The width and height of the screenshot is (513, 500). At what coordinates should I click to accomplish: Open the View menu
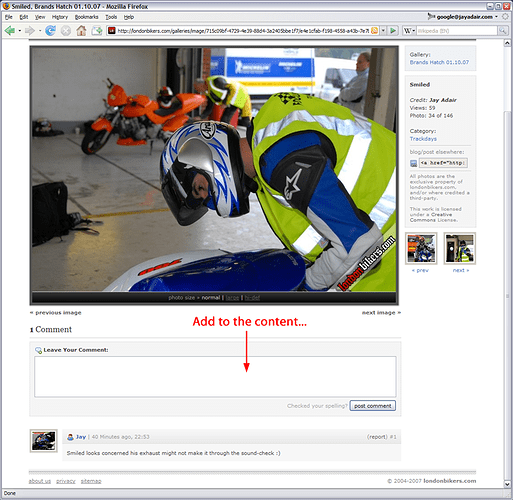[40, 17]
